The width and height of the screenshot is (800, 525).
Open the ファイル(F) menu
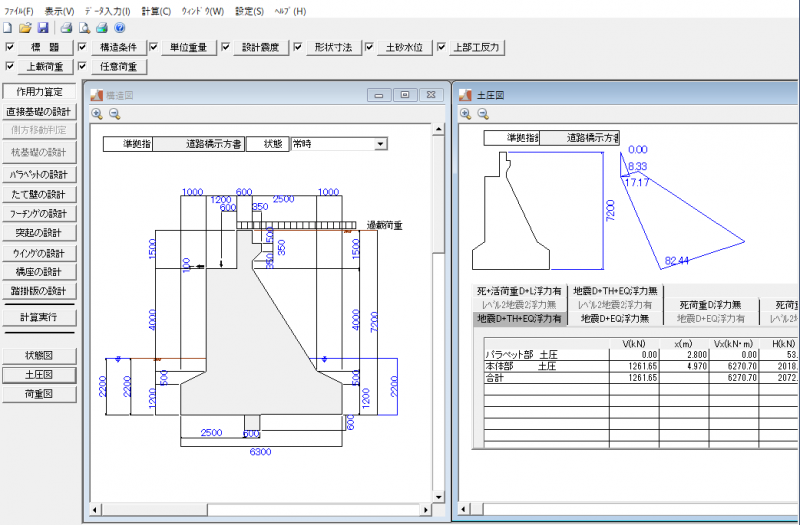click(19, 11)
